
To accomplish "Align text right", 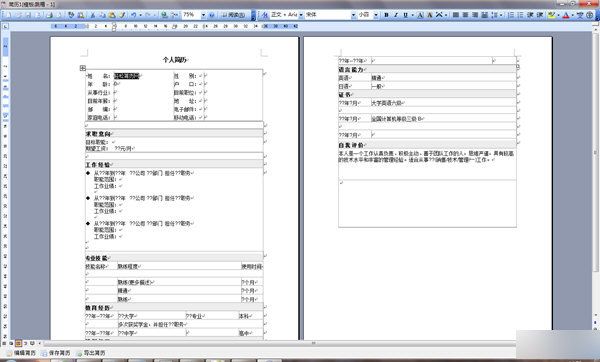I will coord(475,15).
